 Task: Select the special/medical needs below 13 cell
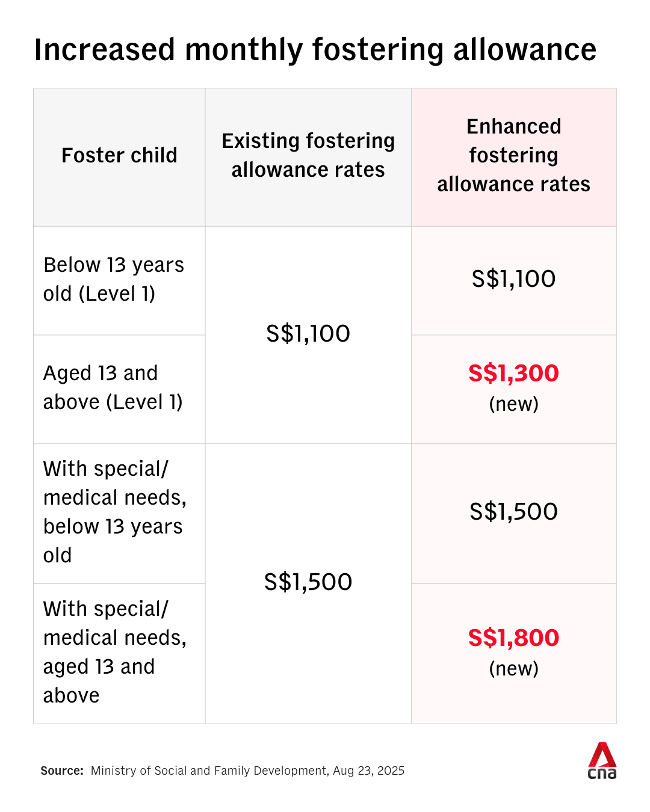tap(114, 512)
